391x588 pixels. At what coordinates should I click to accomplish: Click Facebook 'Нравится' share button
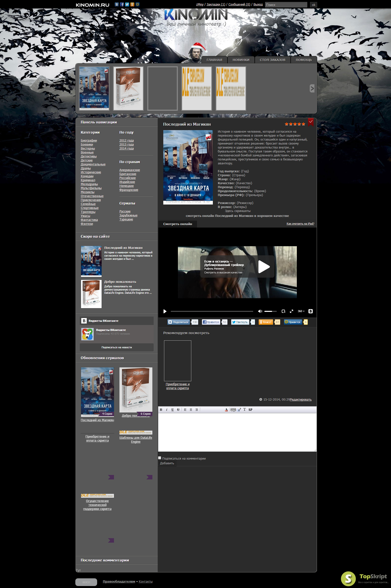tap(211, 322)
